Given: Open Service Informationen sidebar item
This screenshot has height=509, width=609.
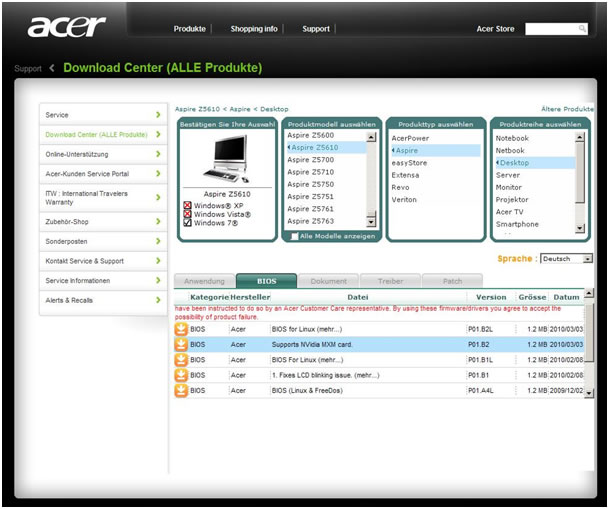Looking at the screenshot, I should pyautogui.click(x=103, y=280).
